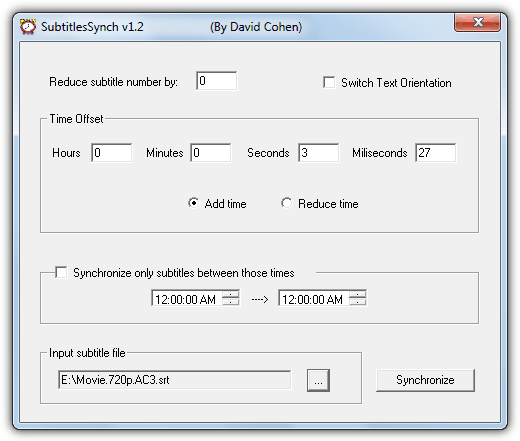This screenshot has height=441, width=520.
Task: Check Synchronize only subtitles between those times
Action: click(x=61, y=272)
